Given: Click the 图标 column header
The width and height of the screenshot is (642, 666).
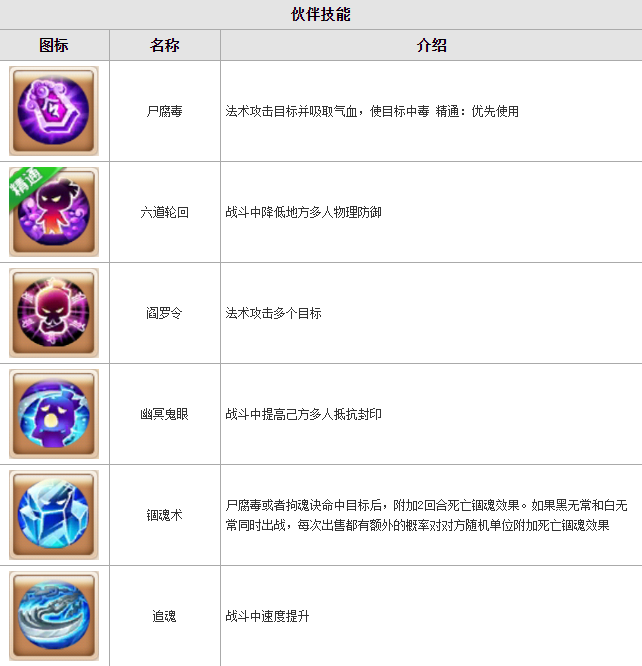Looking at the screenshot, I should tap(54, 45).
